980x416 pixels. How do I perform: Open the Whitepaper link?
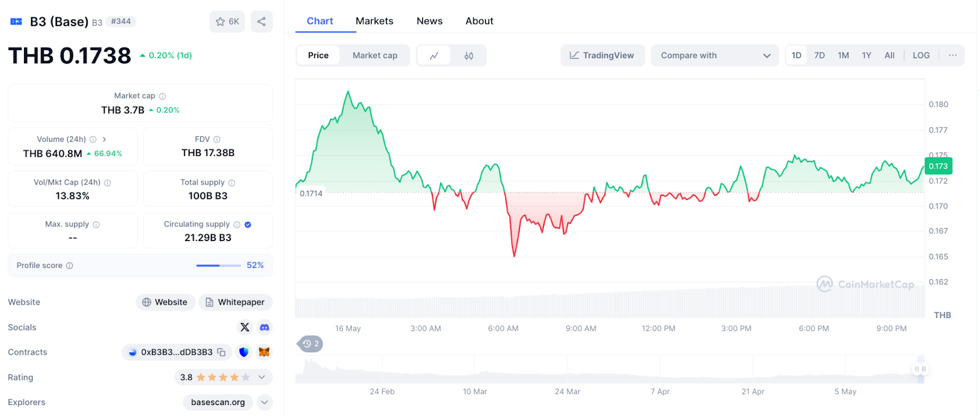235,302
